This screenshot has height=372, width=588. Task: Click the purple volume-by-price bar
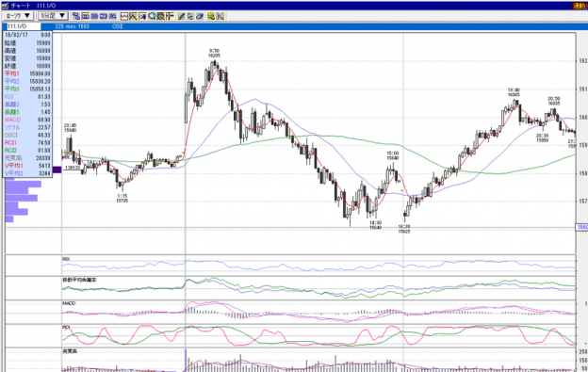57,170
